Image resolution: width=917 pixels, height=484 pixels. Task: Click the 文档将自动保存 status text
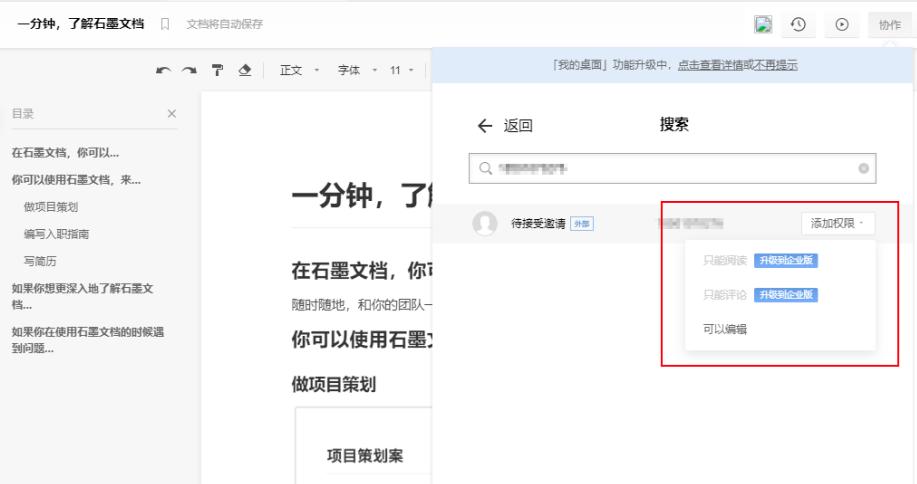[225, 24]
